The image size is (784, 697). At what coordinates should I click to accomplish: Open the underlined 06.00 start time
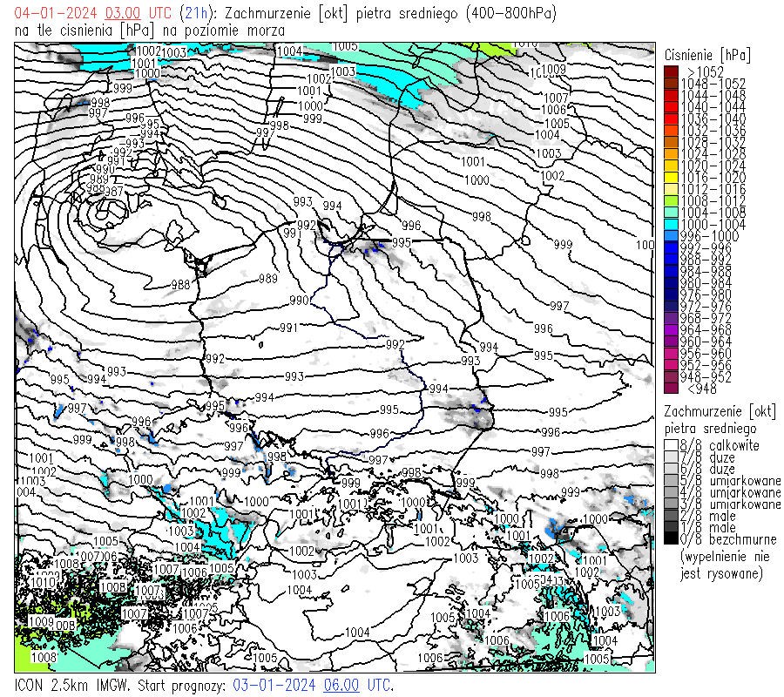point(341,685)
